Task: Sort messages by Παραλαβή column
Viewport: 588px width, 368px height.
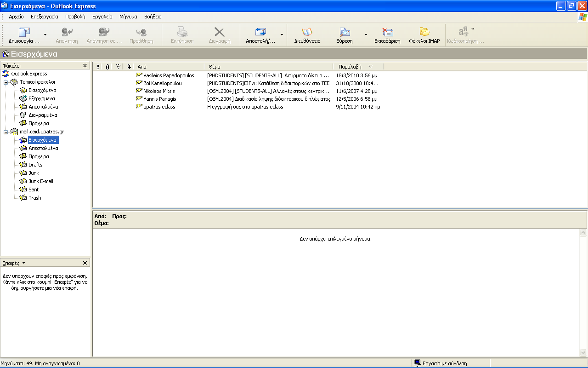Action: [x=358, y=67]
